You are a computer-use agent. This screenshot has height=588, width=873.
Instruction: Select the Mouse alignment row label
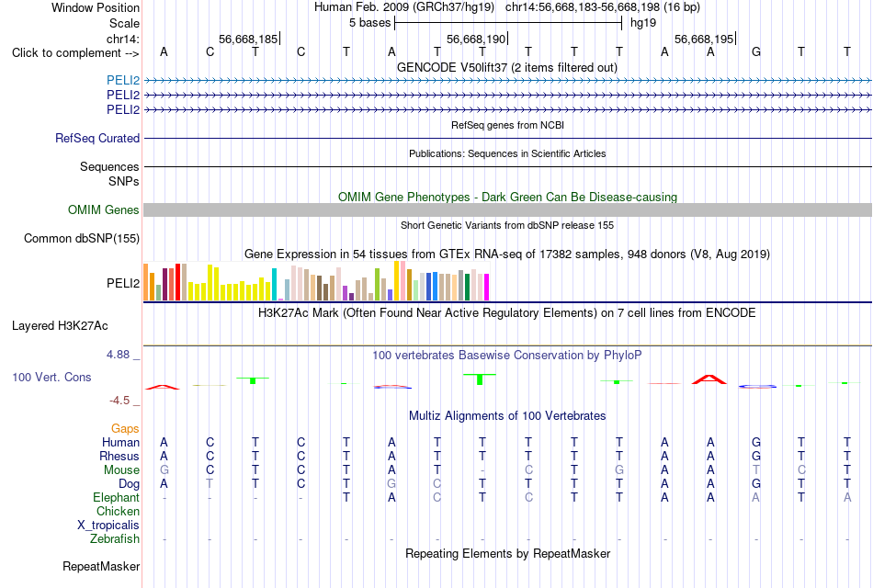point(121,470)
